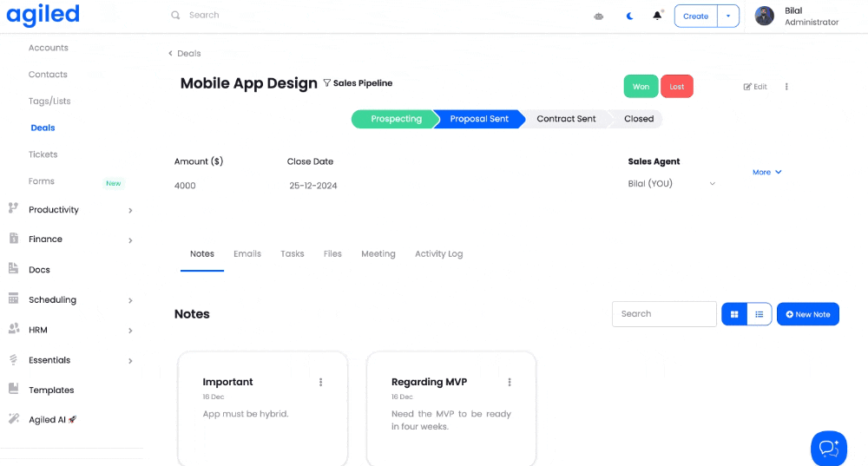Set stage to Prospecting
The height and width of the screenshot is (466, 868).
point(396,119)
